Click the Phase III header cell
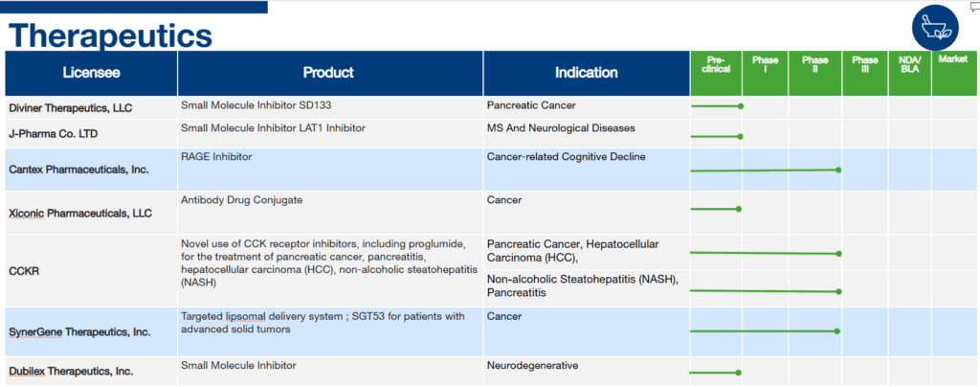The width and height of the screenshot is (980, 387). tap(865, 73)
